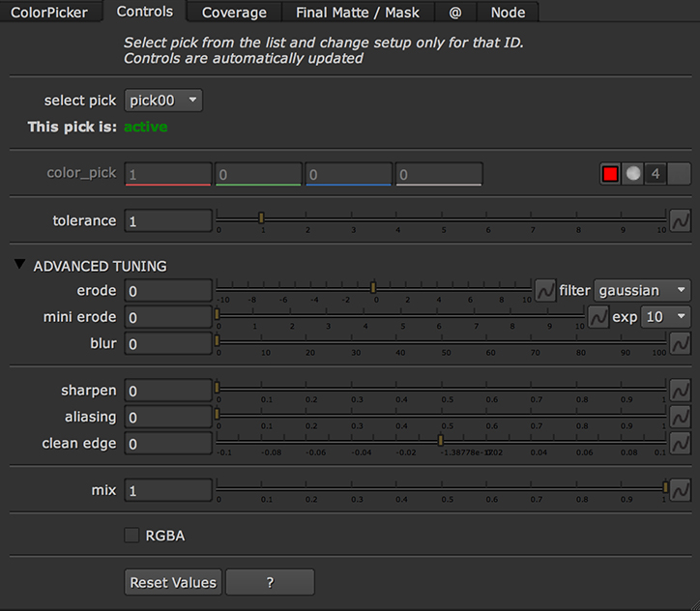
Task: Click the question mark help button
Action: [270, 583]
